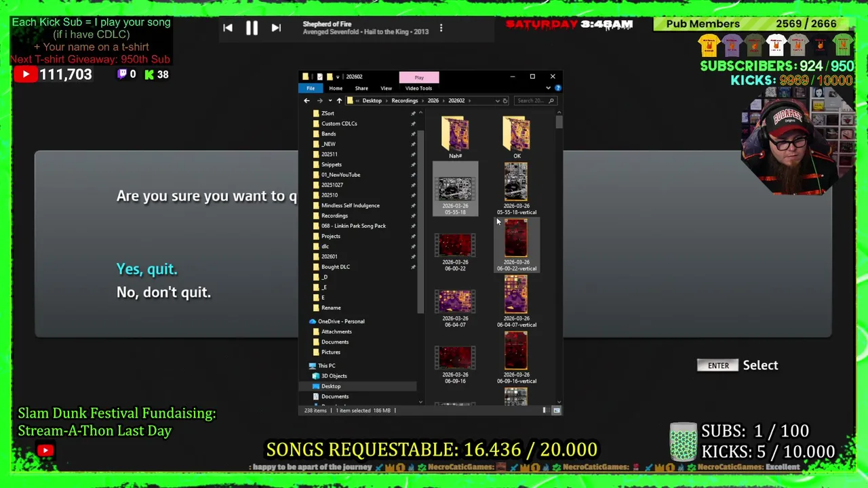Screen dimensions: 868x488
Task: Click the Search 202602 box
Action: click(x=534, y=100)
